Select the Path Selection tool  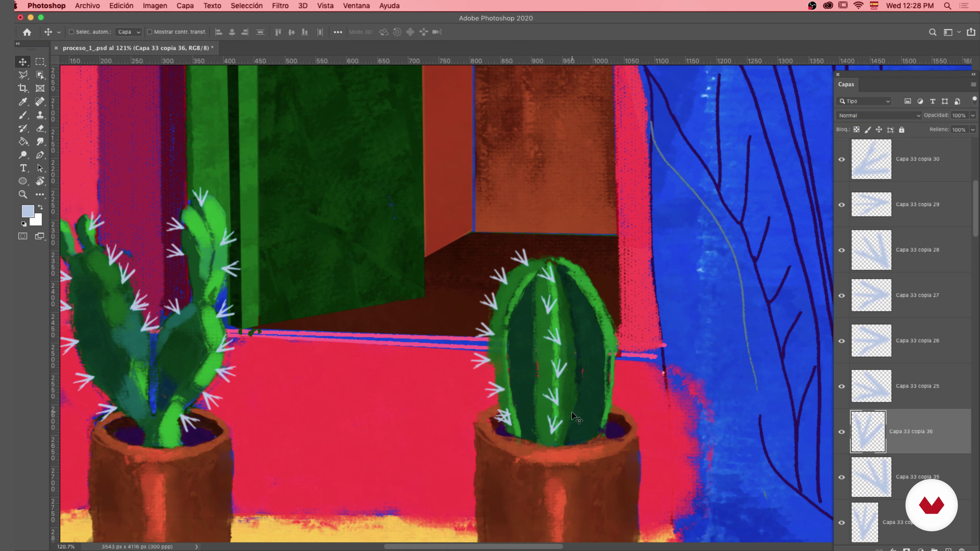point(40,168)
